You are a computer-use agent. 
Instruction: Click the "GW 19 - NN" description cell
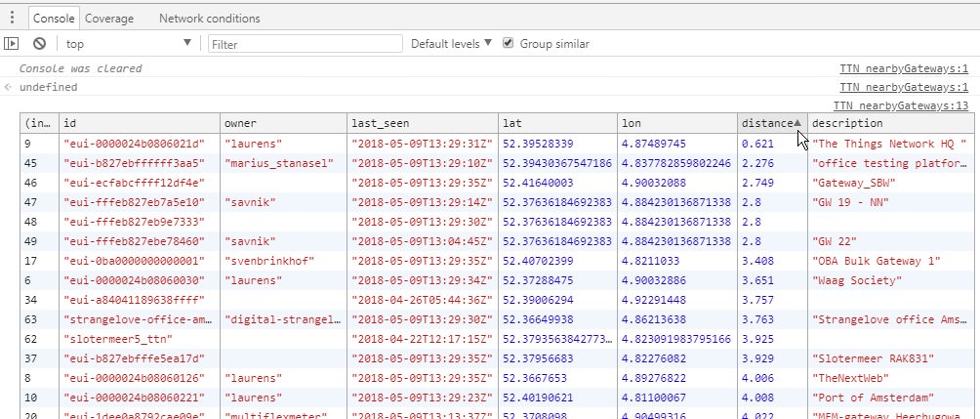coord(890,202)
